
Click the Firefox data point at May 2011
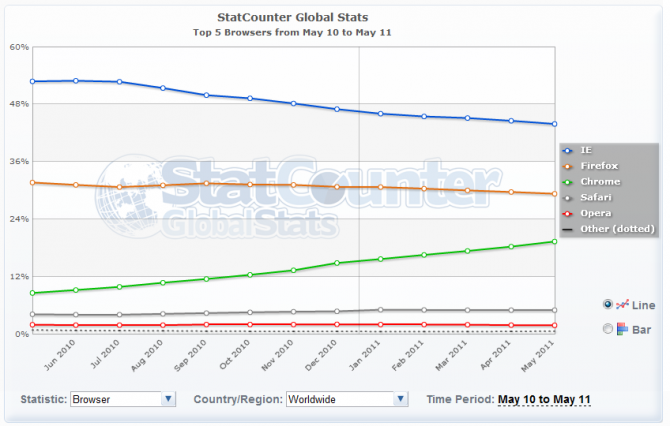pos(554,194)
